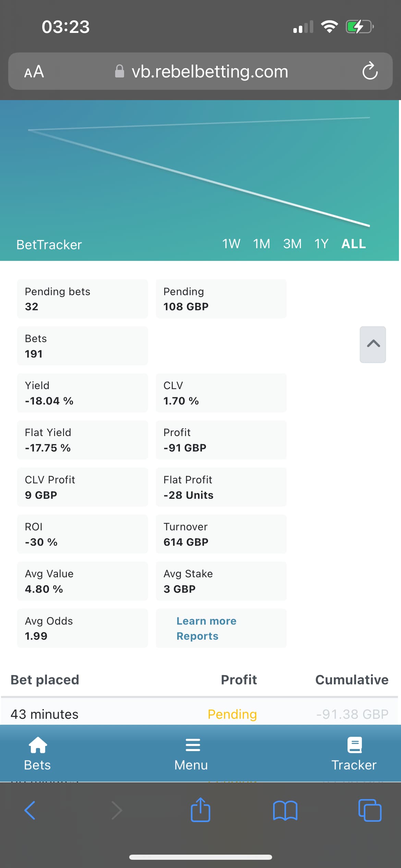The image size is (401, 868).
Task: Tap the BetTracker profit chart
Action: tap(199, 171)
